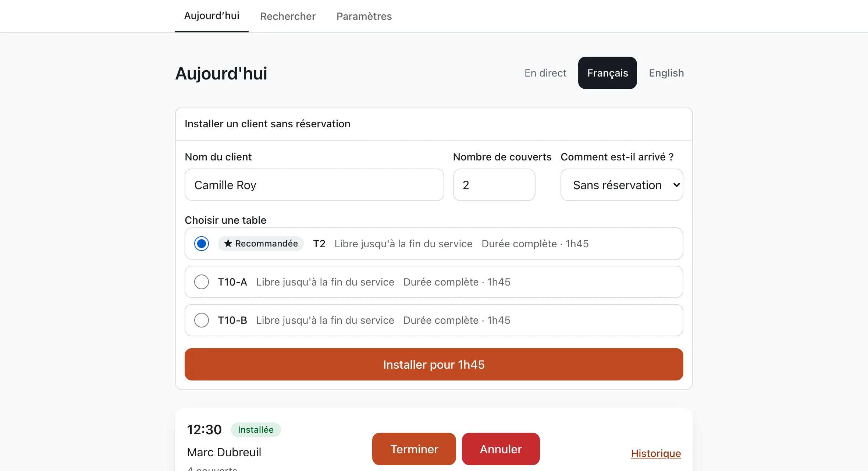Image resolution: width=868 pixels, height=471 pixels.
Task: Open the Sans réservation dropdown
Action: (x=622, y=185)
